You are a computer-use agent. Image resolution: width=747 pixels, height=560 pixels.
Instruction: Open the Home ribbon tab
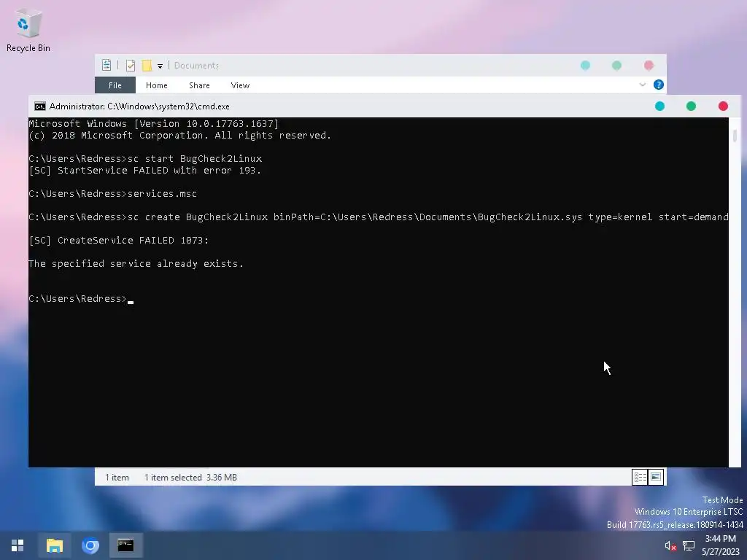[156, 85]
